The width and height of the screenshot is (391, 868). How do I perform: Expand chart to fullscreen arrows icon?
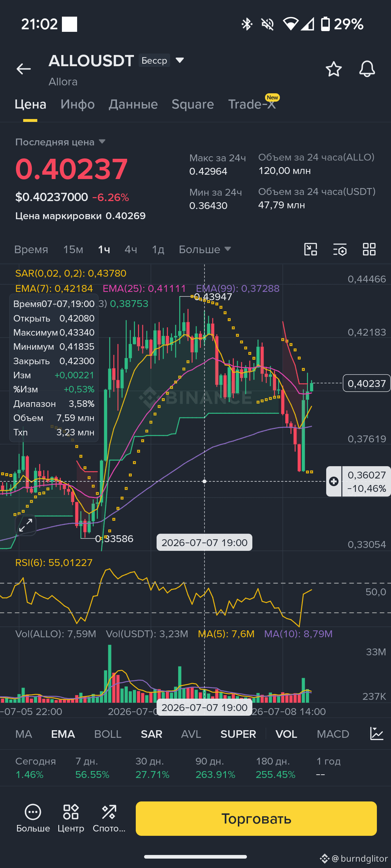[x=26, y=525]
